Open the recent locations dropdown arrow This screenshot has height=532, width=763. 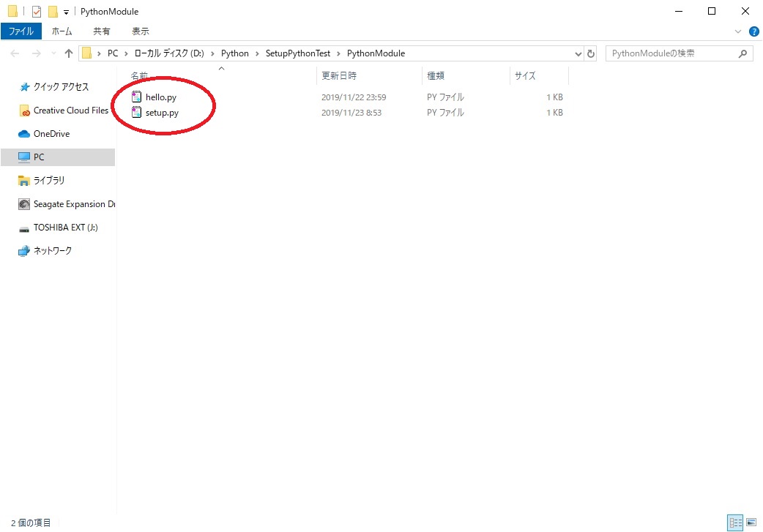[53, 53]
